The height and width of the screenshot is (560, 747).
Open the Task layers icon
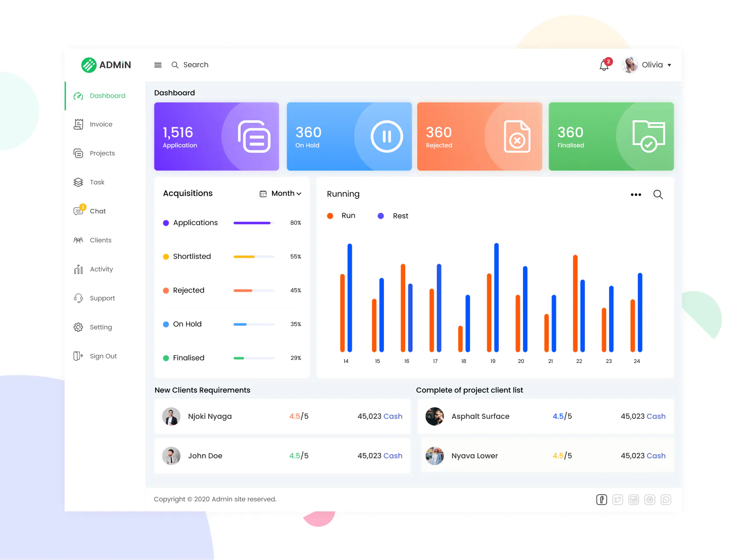[x=78, y=182]
